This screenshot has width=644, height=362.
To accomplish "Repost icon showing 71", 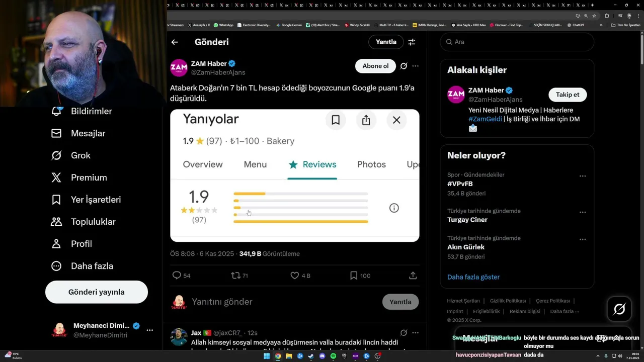I will (x=239, y=276).
